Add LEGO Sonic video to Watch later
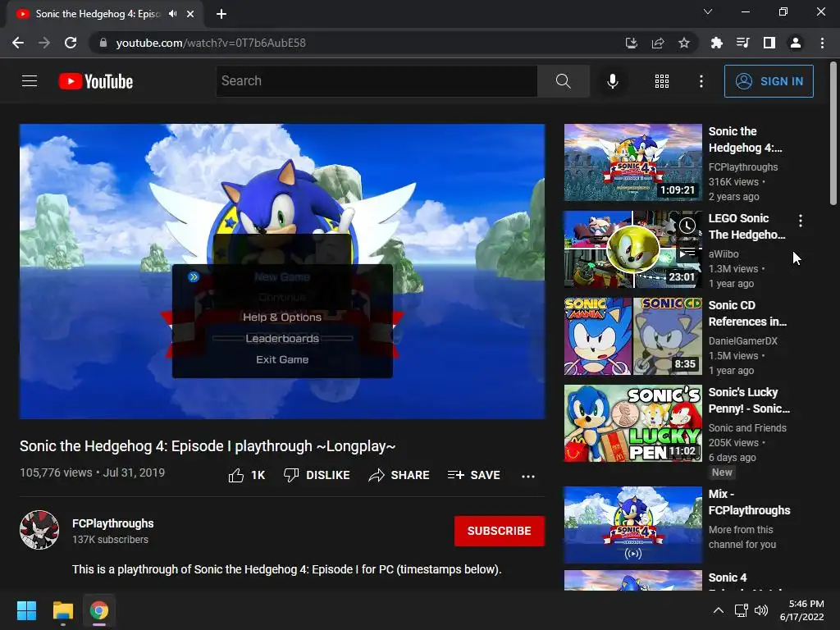Screen dimensions: 840x630 pyautogui.click(x=687, y=226)
